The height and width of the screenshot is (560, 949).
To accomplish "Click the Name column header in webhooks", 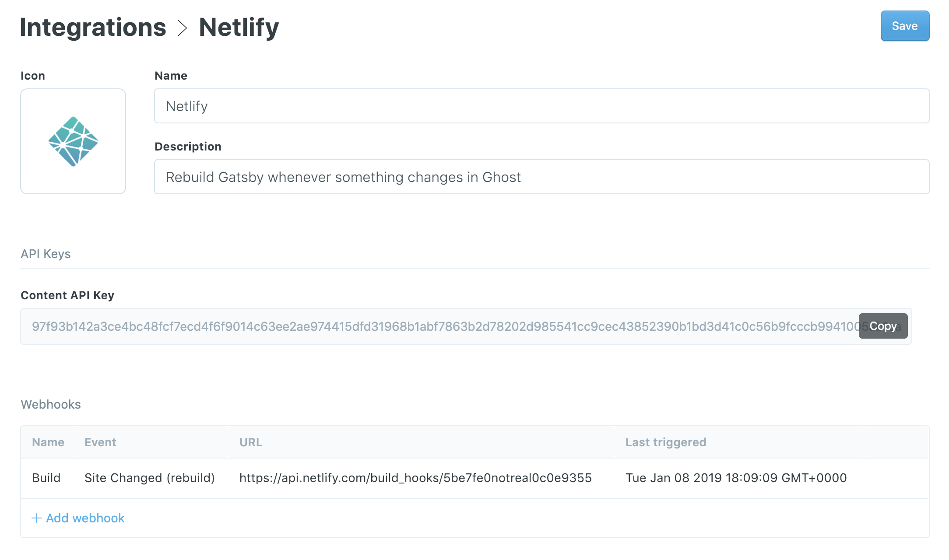I will [48, 442].
